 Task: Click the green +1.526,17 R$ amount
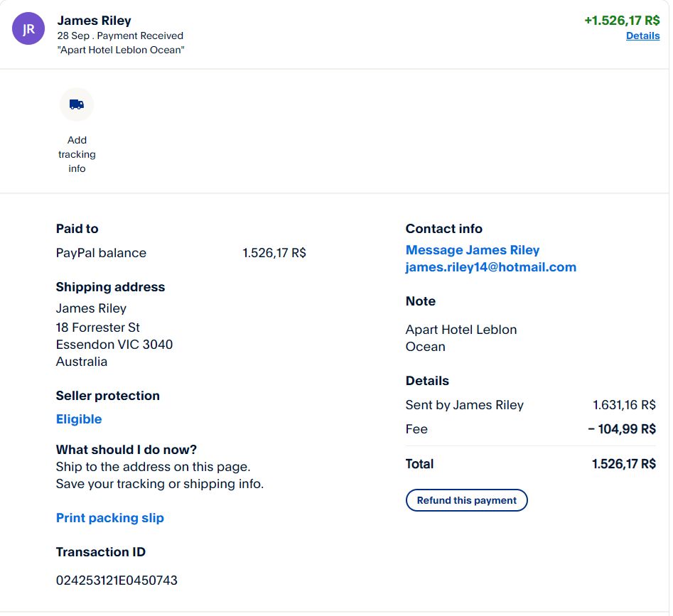coord(622,21)
